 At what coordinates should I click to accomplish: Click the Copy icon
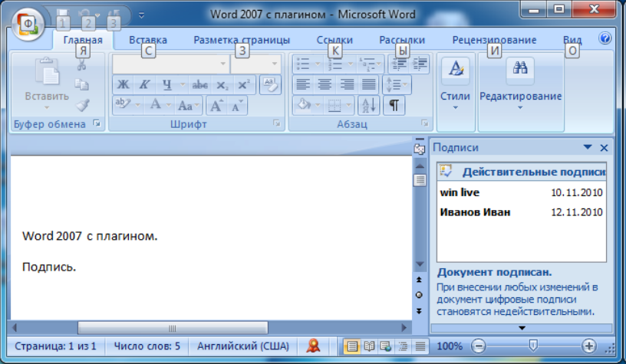[82, 84]
